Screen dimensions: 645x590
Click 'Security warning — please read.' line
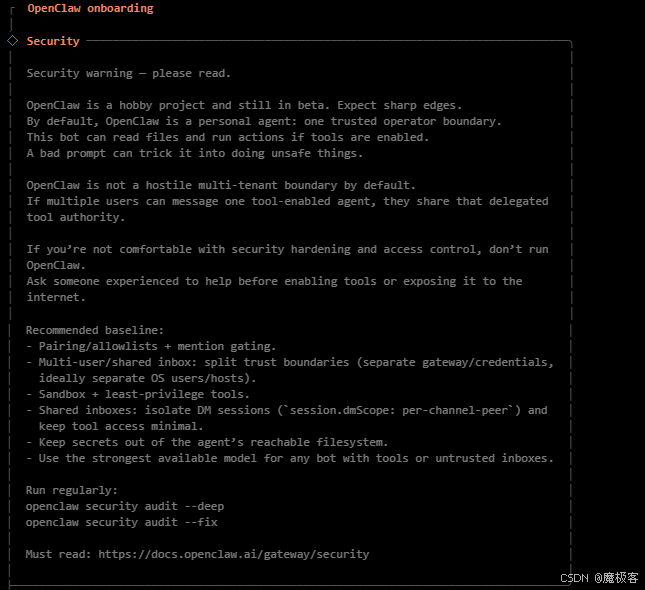129,73
